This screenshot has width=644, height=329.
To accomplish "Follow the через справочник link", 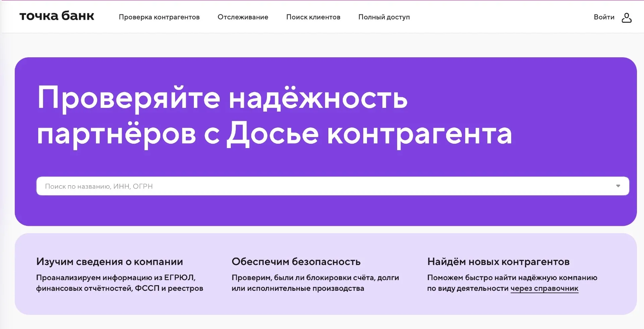I will (x=544, y=288).
